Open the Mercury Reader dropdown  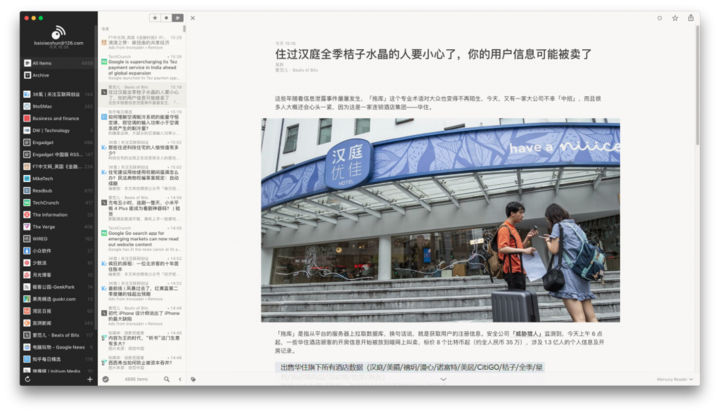675,379
